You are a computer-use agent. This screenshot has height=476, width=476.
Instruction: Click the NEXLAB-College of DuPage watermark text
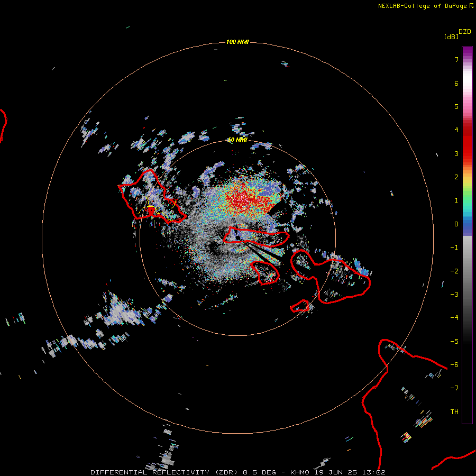pos(425,6)
